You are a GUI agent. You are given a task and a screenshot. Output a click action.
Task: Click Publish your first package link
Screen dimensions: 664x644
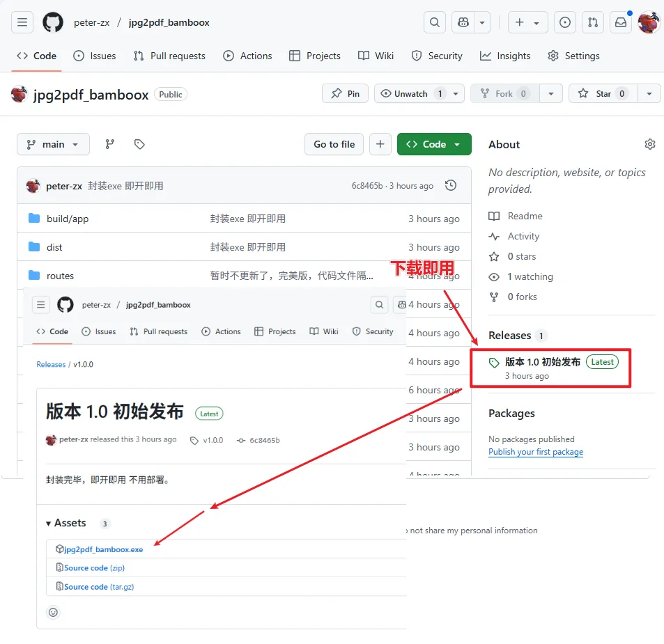click(x=536, y=451)
